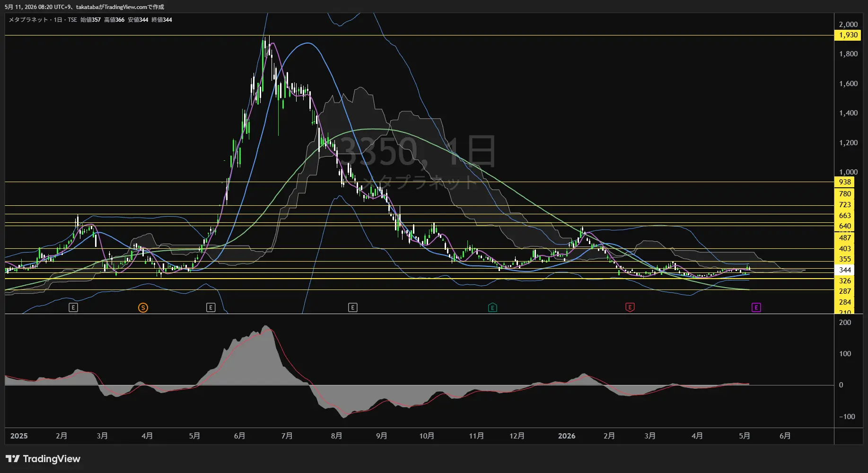
Task: Select the 326 yellow price label
Action: [845, 281]
